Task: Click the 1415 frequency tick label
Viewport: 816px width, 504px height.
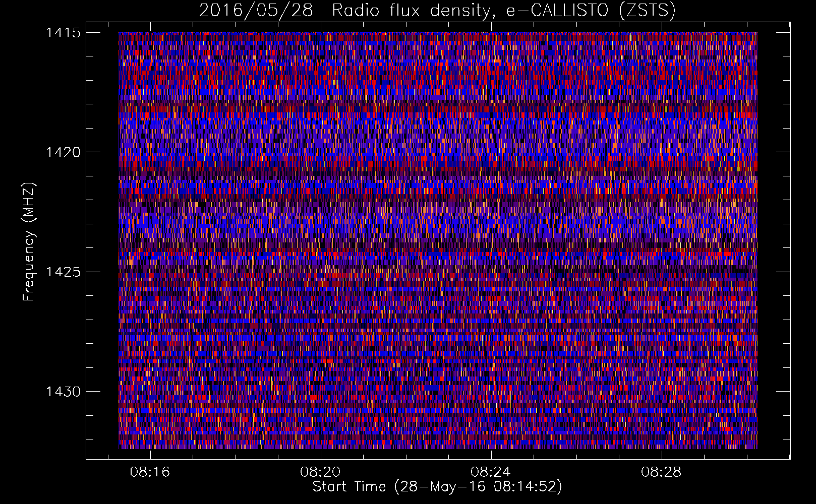Action: (63, 33)
